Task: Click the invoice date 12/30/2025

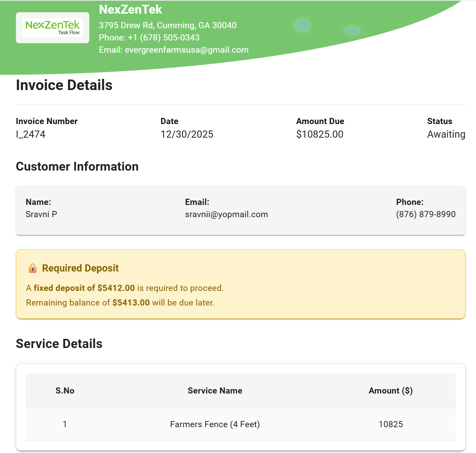Action: [187, 134]
